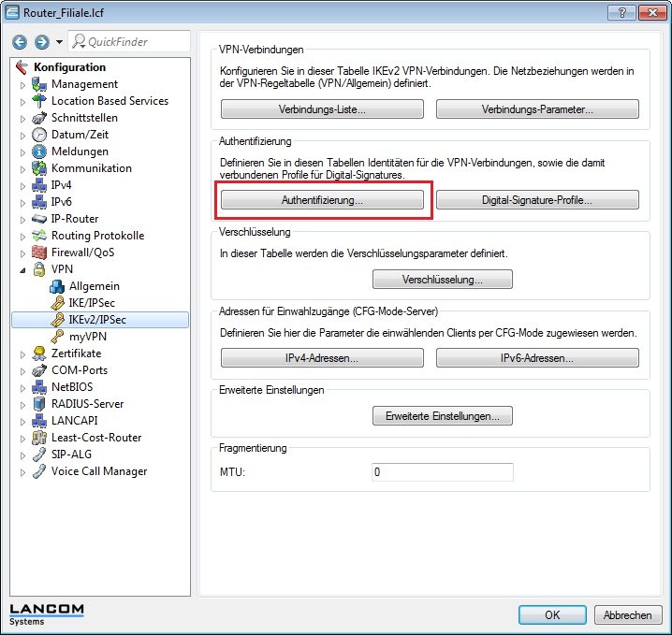This screenshot has width=672, height=635.
Task: Confirm the dialog with OK
Action: [552, 614]
